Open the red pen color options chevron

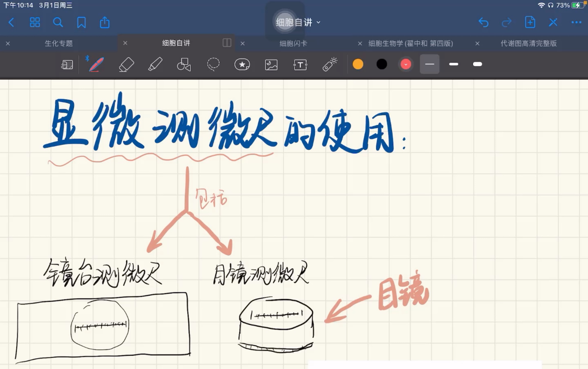(x=406, y=64)
